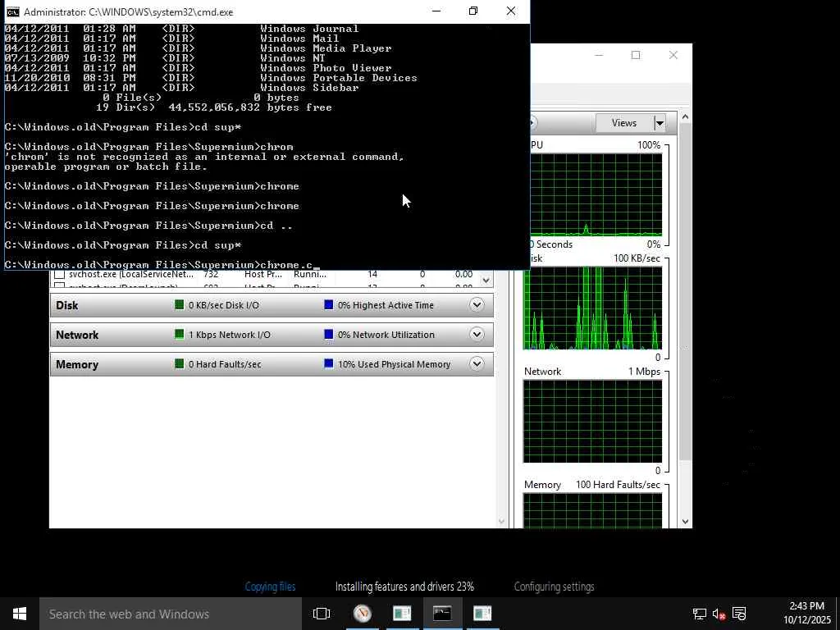The width and height of the screenshot is (840, 630).
Task: Click the Memory section header bar
Action: pos(272,363)
